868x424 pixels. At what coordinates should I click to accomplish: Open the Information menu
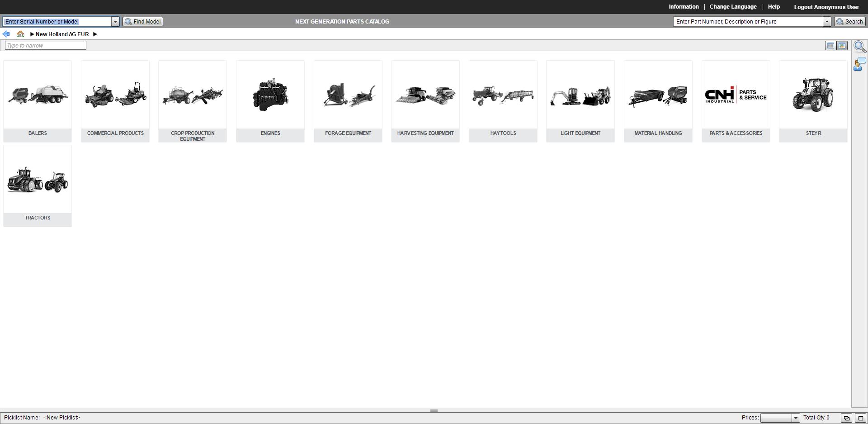click(x=683, y=7)
